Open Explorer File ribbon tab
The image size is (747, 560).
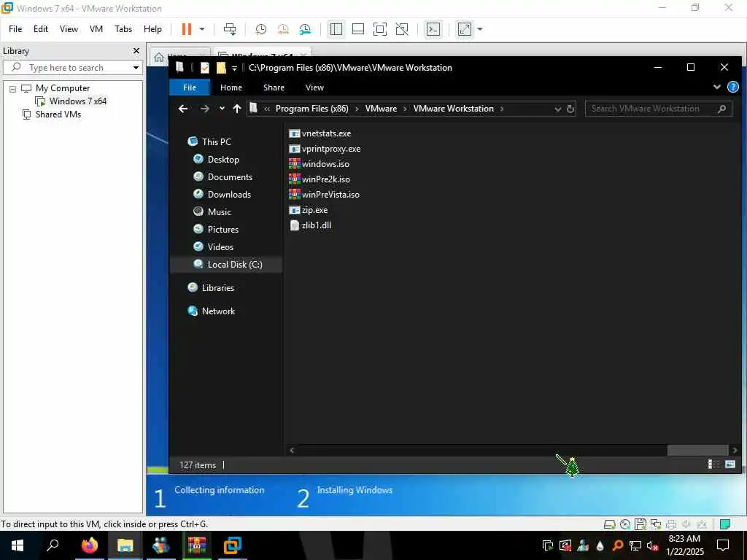tap(190, 87)
